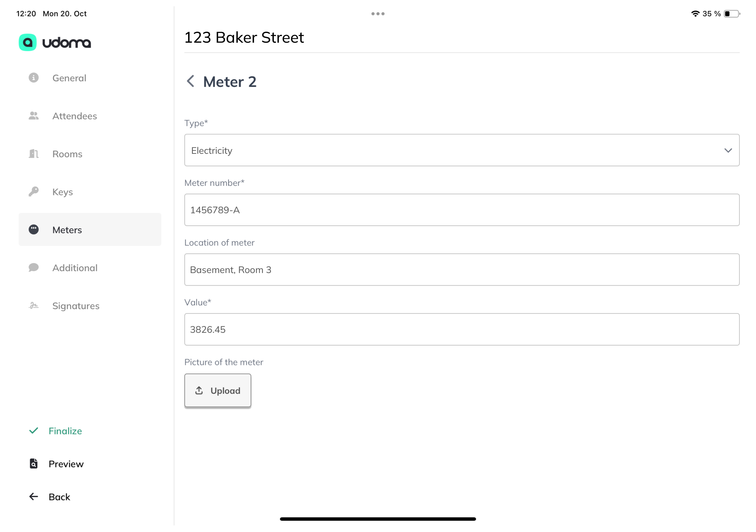The image size is (756, 532).
Task: Edit the Value field showing 3826.45
Action: pos(462,329)
